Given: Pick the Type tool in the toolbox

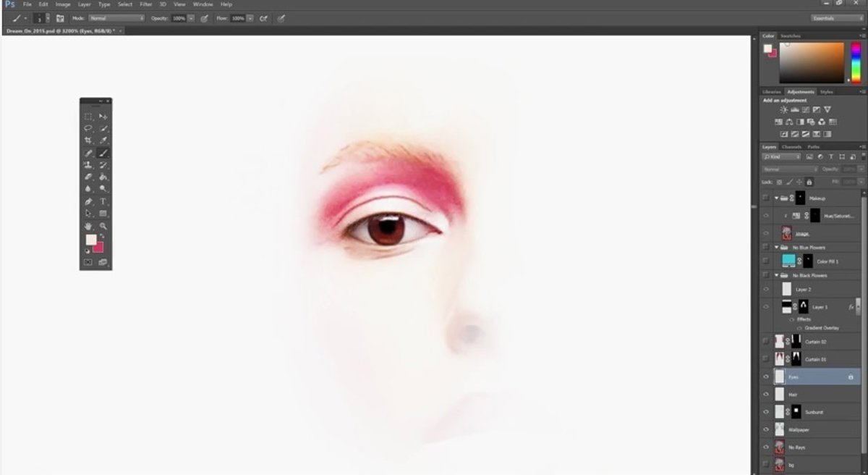Looking at the screenshot, I should (103, 201).
